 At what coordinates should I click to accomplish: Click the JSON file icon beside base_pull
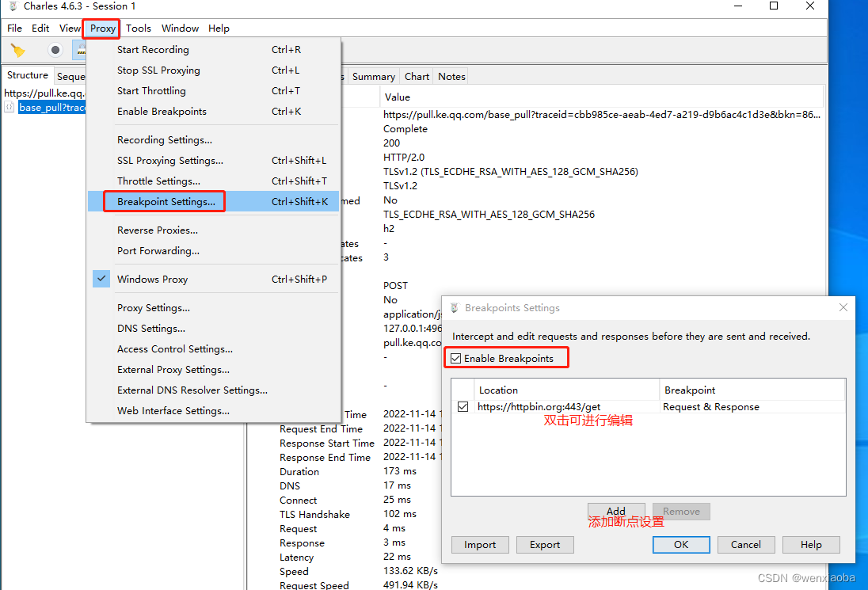point(10,107)
